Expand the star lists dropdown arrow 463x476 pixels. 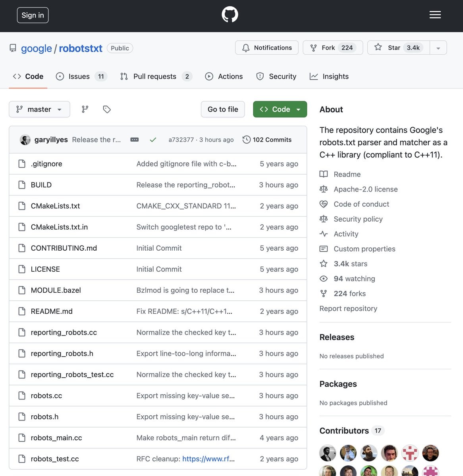pos(438,48)
